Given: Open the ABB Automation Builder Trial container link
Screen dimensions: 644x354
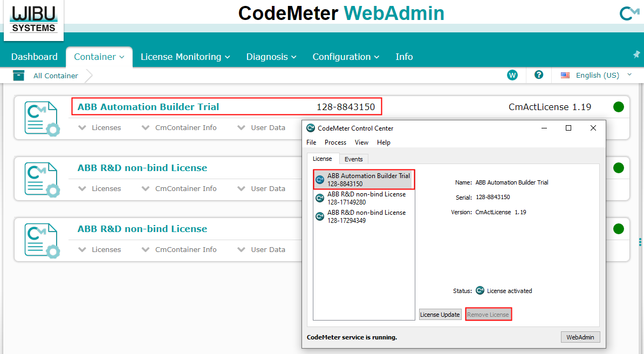Looking at the screenshot, I should [x=148, y=107].
